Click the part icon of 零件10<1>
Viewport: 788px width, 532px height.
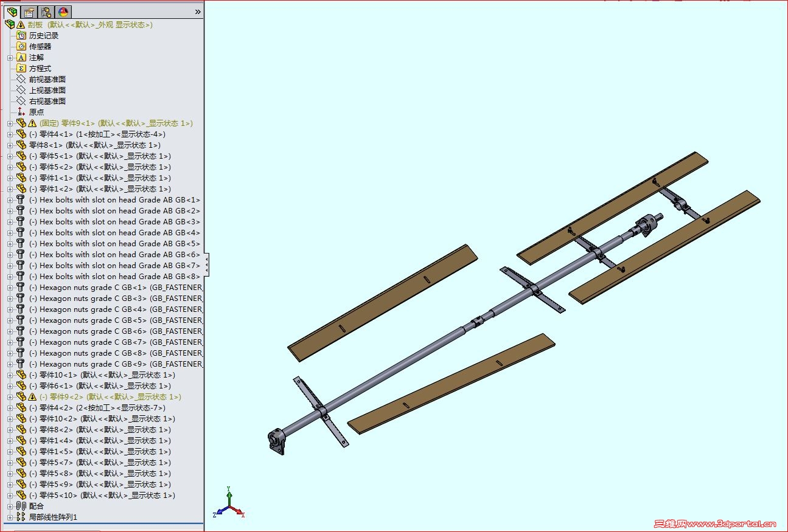(21, 375)
